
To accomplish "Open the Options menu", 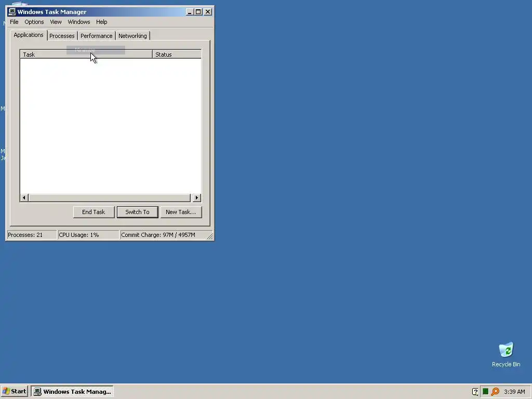I will point(34,22).
